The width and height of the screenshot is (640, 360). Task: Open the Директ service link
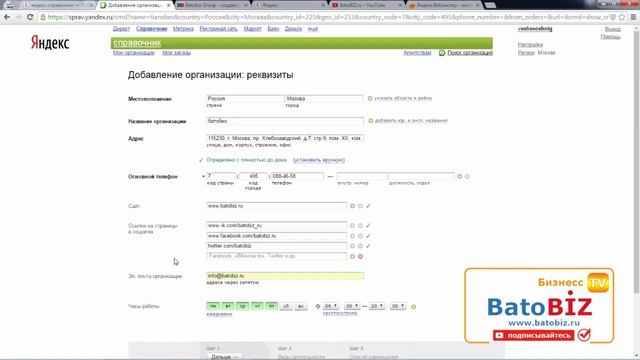pos(121,29)
